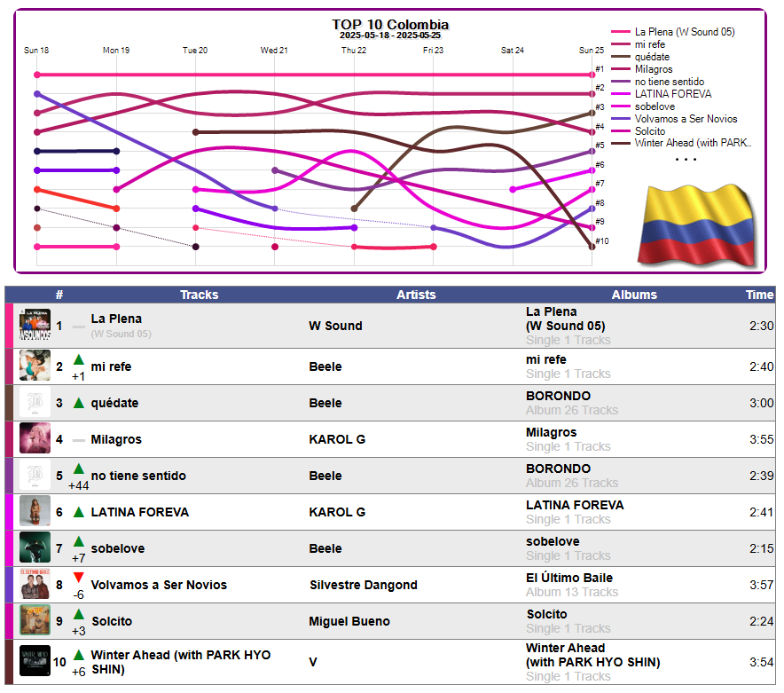Select Volvamos a Ser Novios legend entry

[x=674, y=119]
